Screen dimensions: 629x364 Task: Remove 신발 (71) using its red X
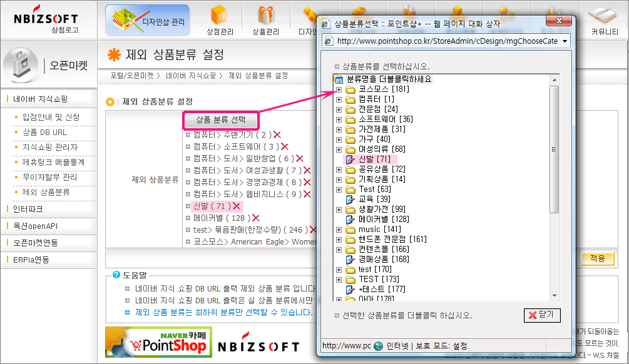[x=237, y=206]
